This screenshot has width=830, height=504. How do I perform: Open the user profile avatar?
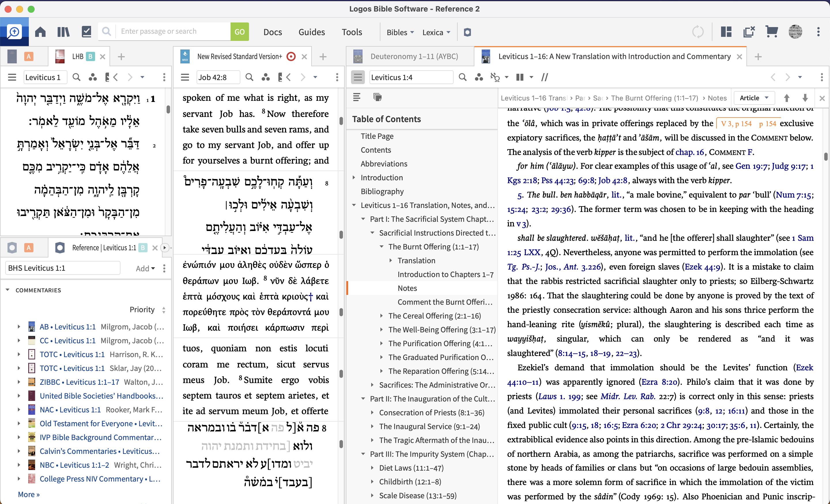coord(795,32)
